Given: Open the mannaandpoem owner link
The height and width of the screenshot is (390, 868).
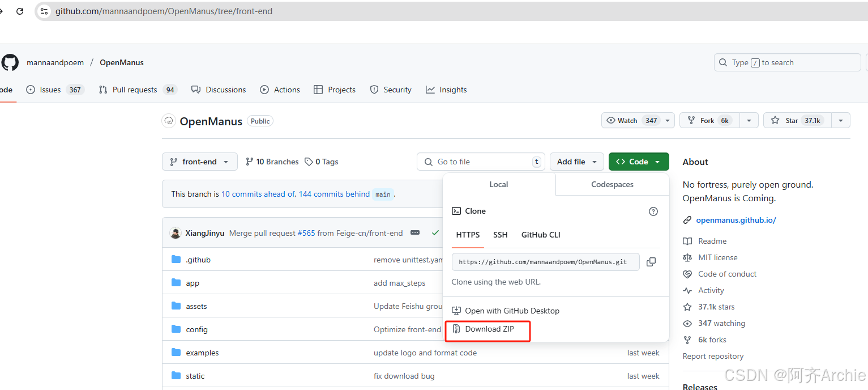Looking at the screenshot, I should coord(55,62).
